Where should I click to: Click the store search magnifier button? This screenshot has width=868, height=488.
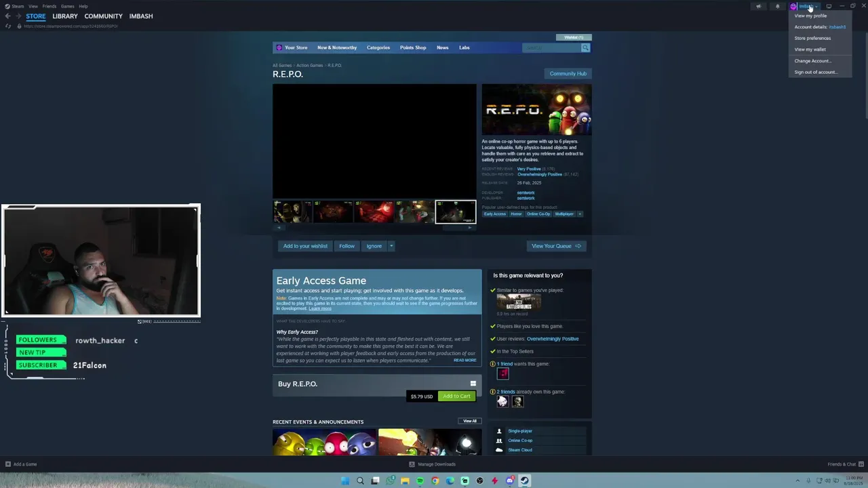click(x=585, y=47)
